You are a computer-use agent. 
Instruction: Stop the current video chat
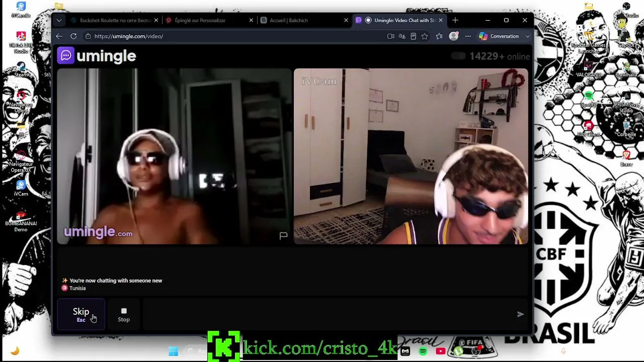tap(124, 315)
